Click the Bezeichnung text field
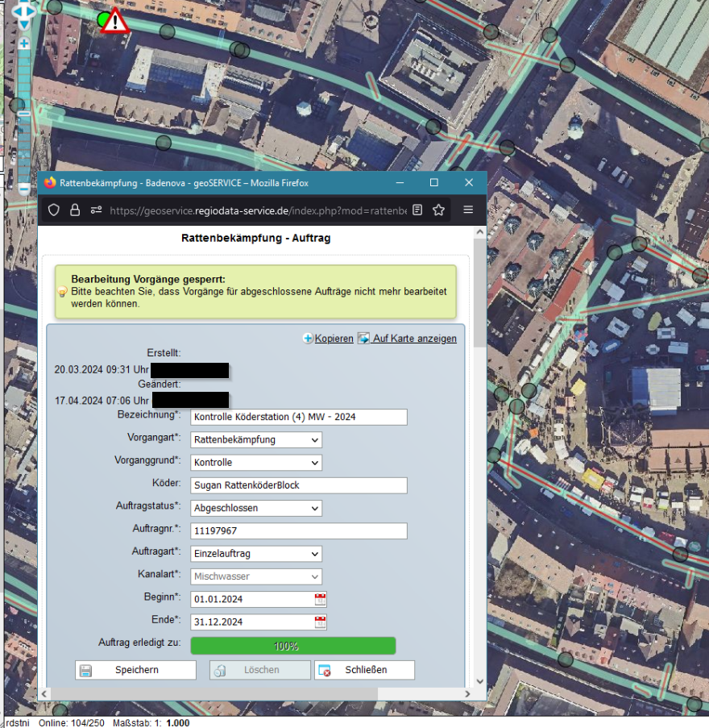 coord(299,417)
